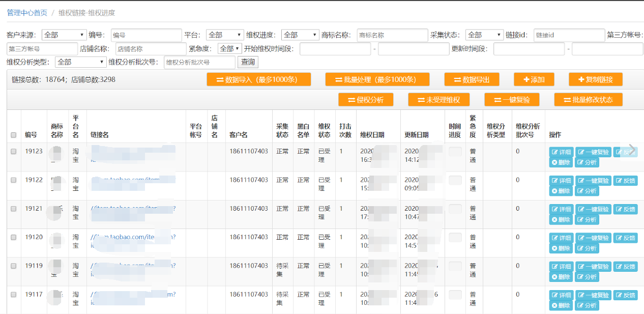Click 反馈 for row 19122
This screenshot has width=644, height=314.
pyautogui.click(x=625, y=181)
